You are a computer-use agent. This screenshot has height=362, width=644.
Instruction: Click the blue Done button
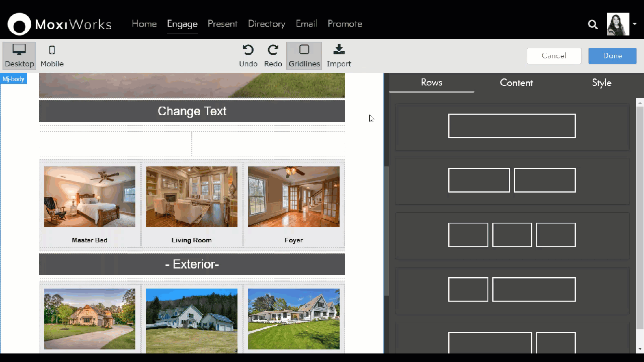coord(612,56)
